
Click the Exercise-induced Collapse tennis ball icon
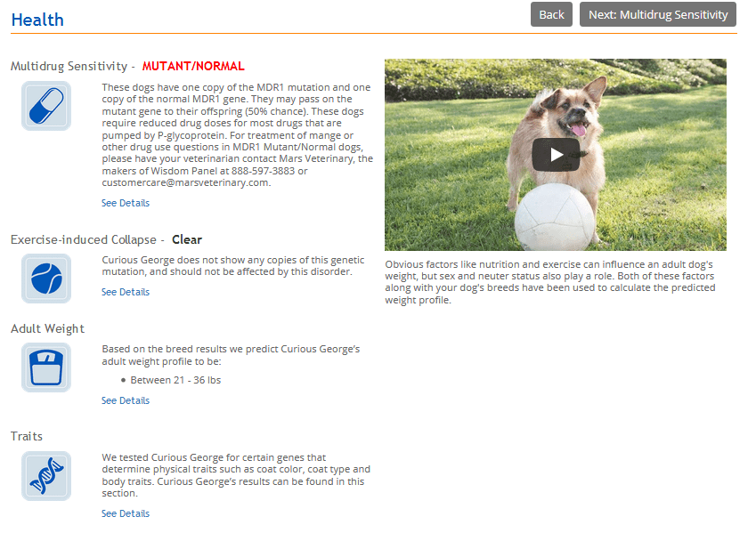pos(46,279)
